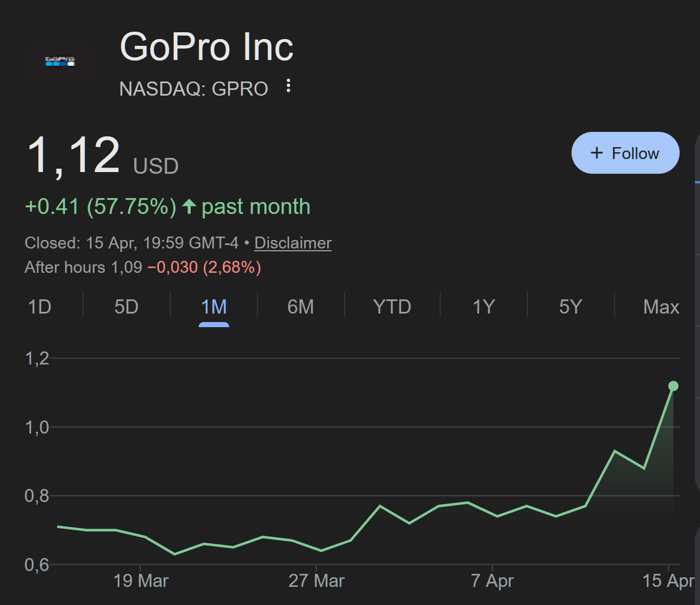Show the 6M price history
Image resolution: width=700 pixels, height=605 pixels.
click(x=300, y=307)
